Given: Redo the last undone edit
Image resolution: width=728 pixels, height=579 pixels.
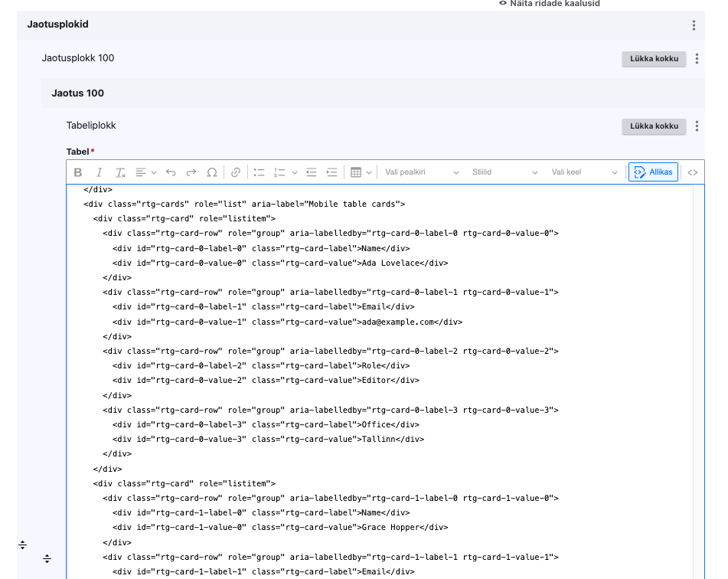Looking at the screenshot, I should click(x=191, y=172).
